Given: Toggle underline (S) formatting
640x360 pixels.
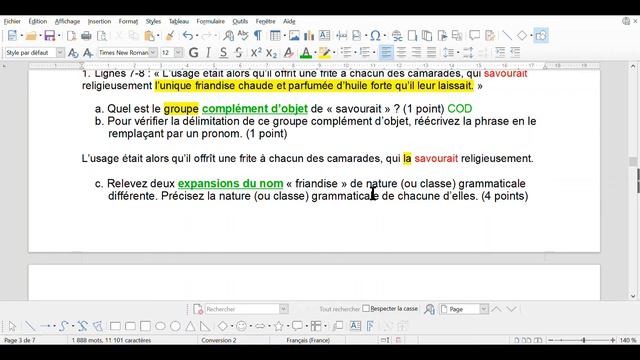Looking at the screenshot, I should point(223,53).
